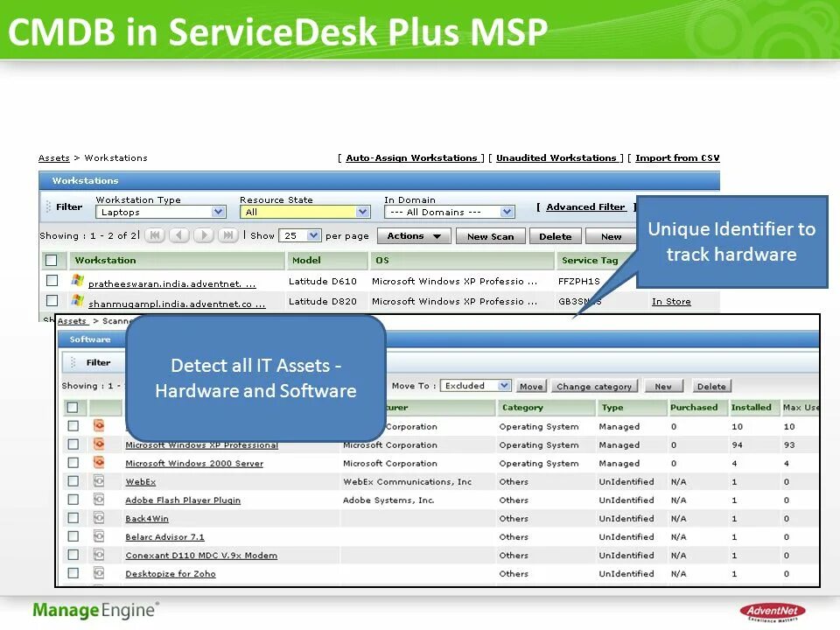
Task: Tick checkbox for shanmugampl workstation
Action: pyautogui.click(x=52, y=300)
